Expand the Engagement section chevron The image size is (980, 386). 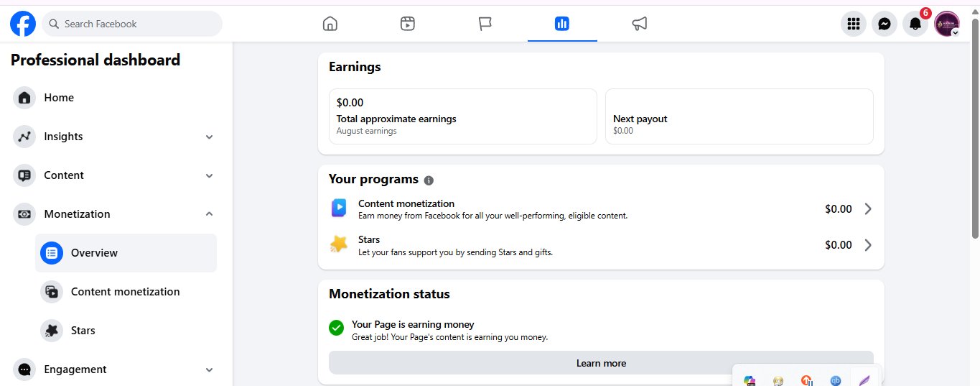point(209,369)
